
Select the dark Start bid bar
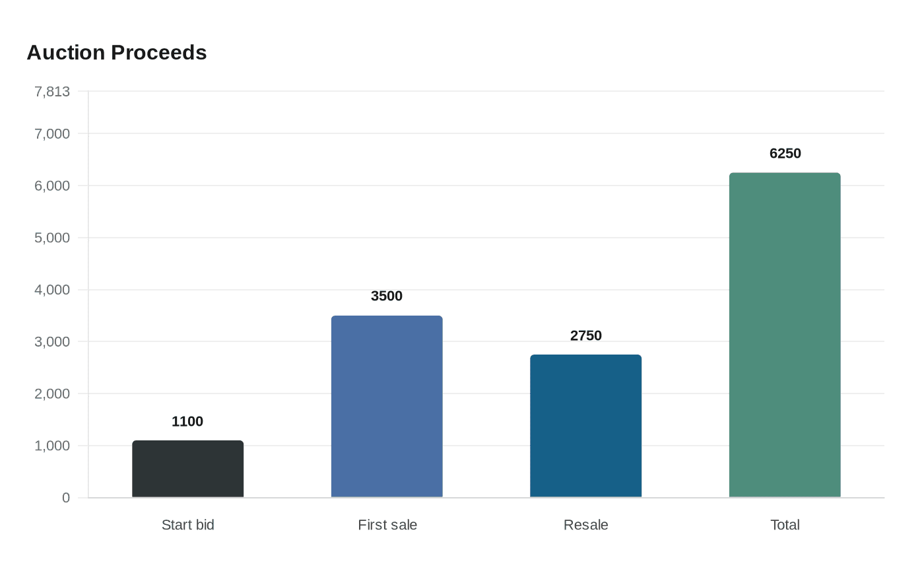pyautogui.click(x=187, y=469)
